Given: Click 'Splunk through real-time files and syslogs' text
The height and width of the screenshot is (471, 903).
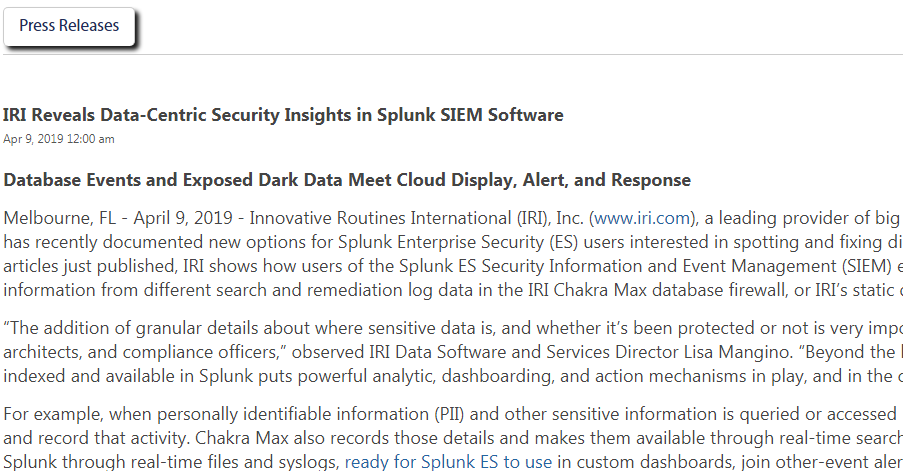Looking at the screenshot, I should [x=171, y=462].
